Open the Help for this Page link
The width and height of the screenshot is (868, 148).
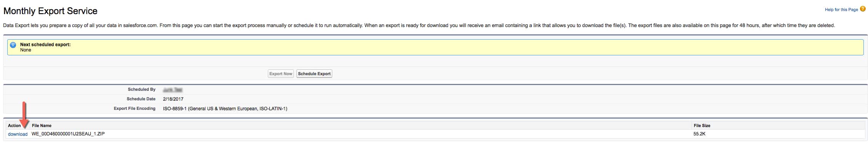pyautogui.click(x=841, y=10)
